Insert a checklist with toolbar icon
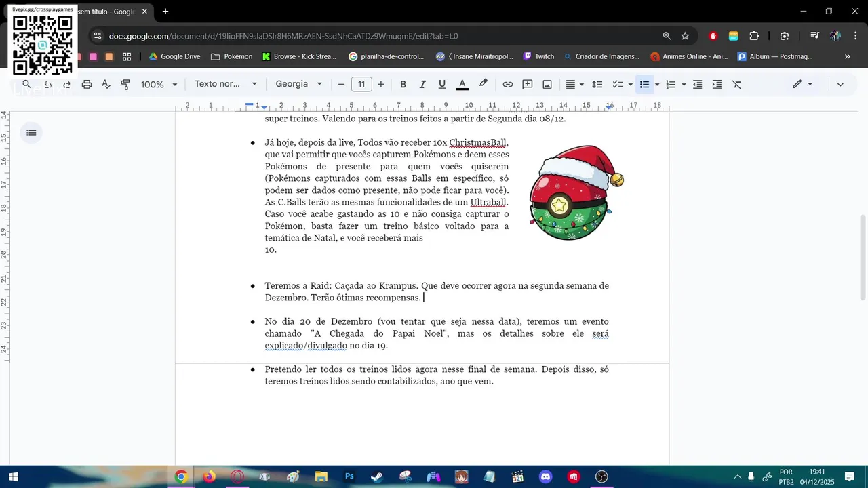Viewport: 868px width, 488px height. 618,85
